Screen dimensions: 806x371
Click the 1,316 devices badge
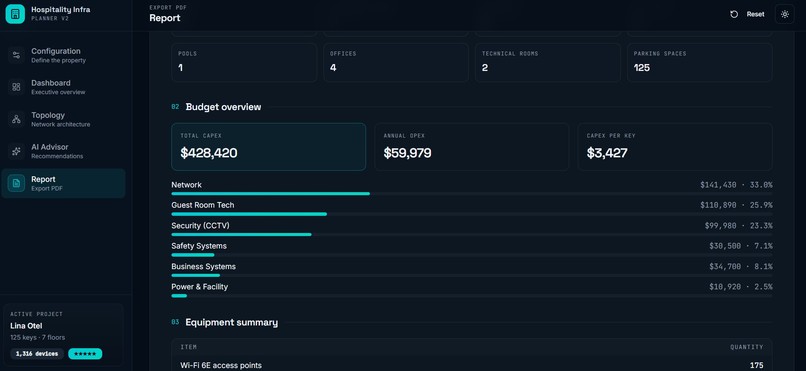click(37, 354)
